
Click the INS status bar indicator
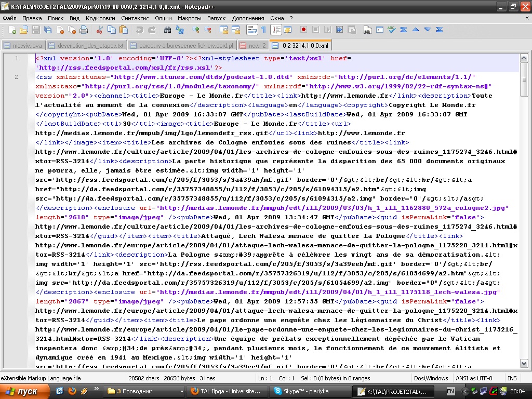click(512, 378)
